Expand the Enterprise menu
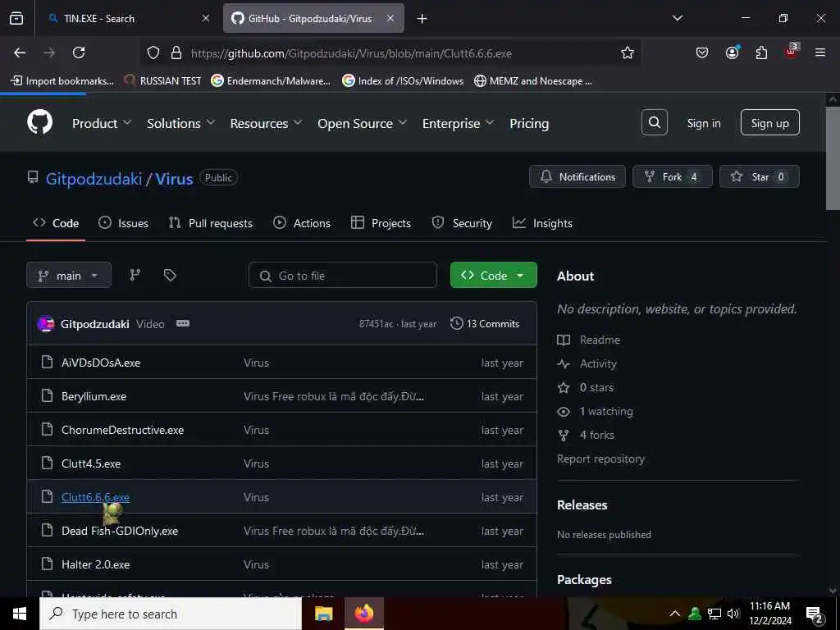The image size is (840, 630). (458, 123)
